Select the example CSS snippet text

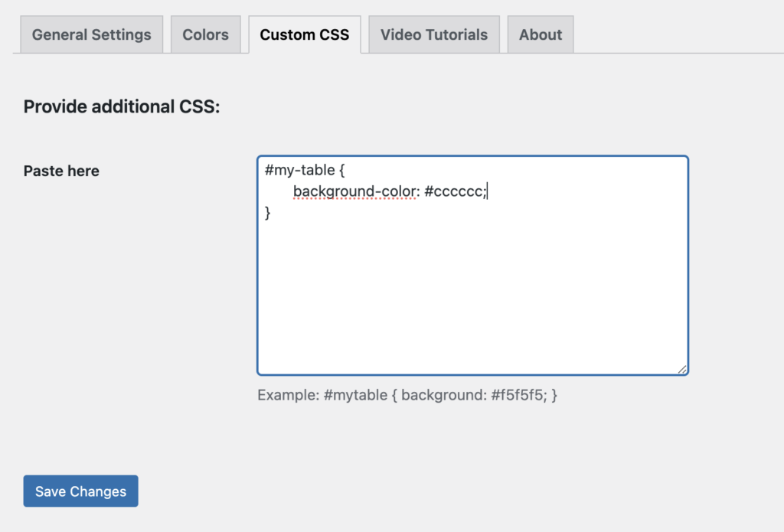tap(407, 395)
